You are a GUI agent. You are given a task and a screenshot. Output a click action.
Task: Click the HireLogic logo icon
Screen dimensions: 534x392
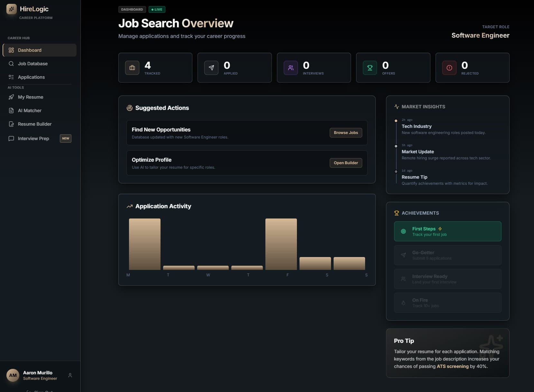click(x=12, y=9)
